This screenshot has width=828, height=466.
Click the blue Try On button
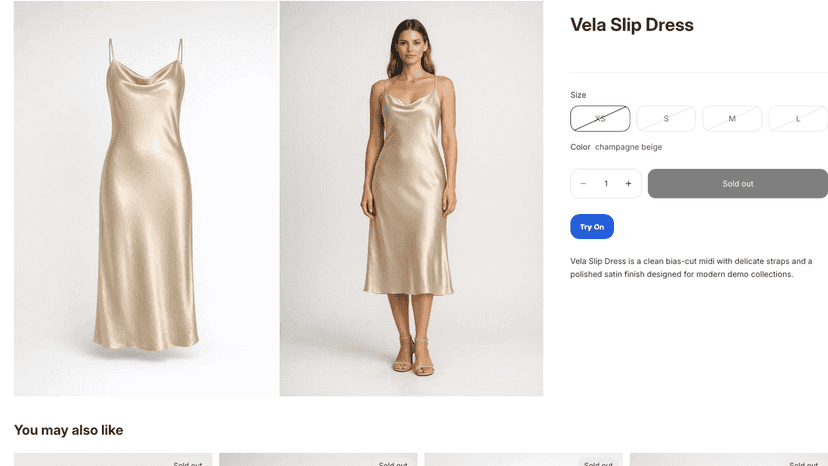point(592,227)
